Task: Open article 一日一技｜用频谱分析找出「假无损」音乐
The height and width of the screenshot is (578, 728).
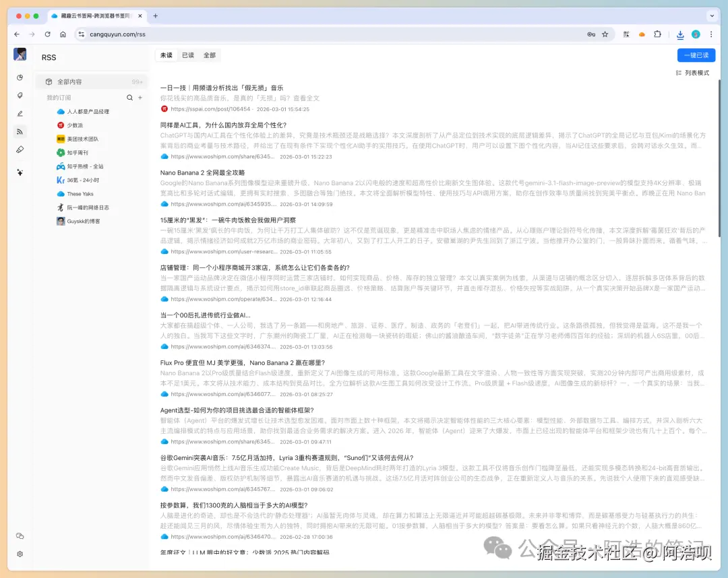Action: (222, 88)
